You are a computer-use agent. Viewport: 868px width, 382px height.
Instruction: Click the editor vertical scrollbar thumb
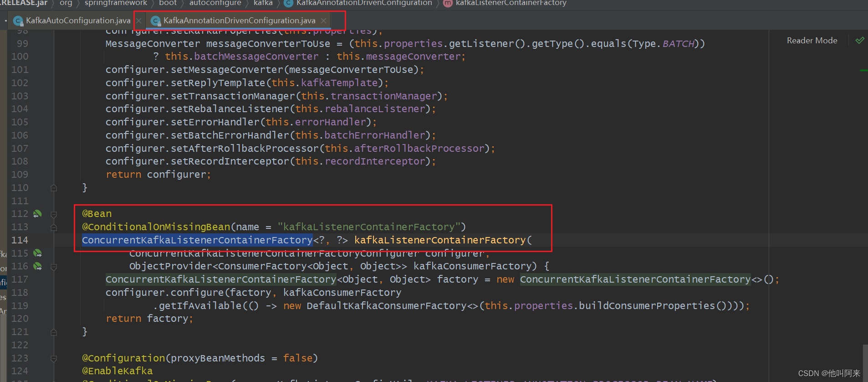tap(865, 363)
